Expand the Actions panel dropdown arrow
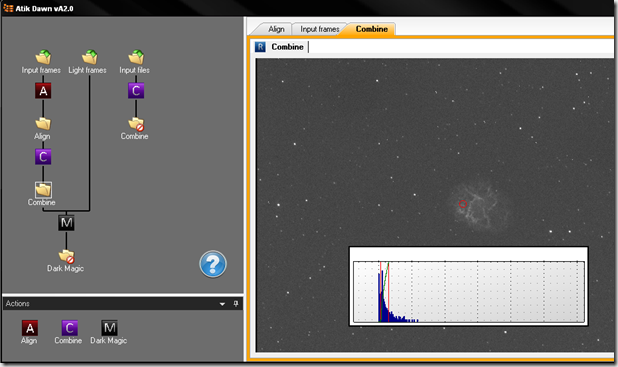The height and width of the screenshot is (367, 618). (222, 304)
